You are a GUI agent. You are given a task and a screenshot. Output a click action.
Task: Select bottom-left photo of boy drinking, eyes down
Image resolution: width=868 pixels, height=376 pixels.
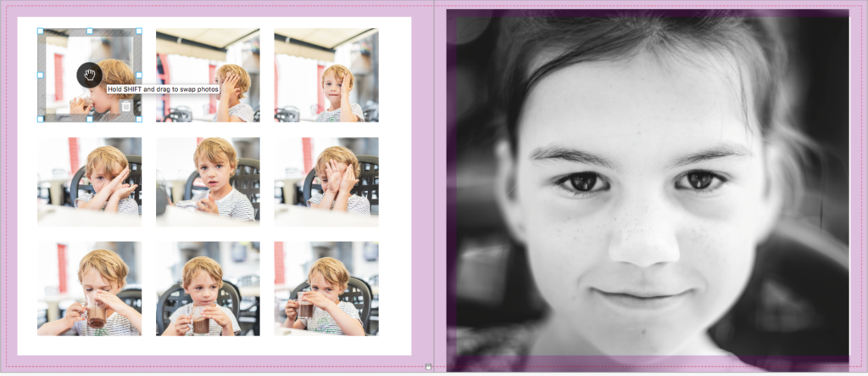(x=89, y=289)
